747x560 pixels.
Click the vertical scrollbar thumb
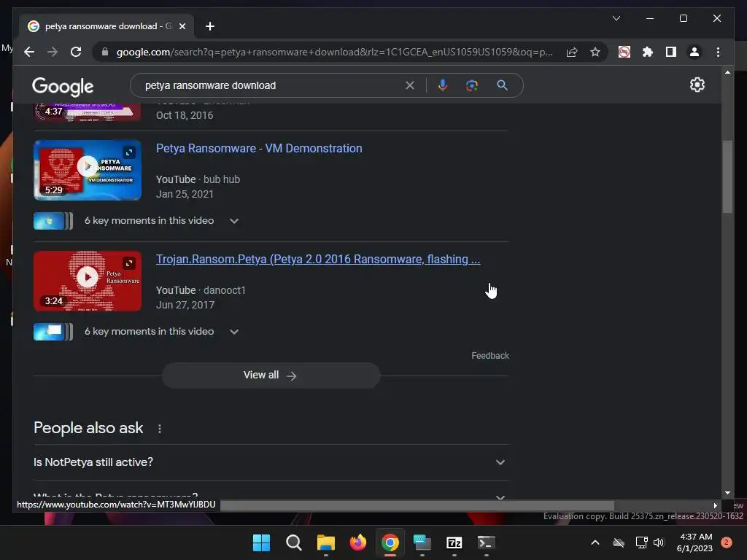[x=727, y=176]
